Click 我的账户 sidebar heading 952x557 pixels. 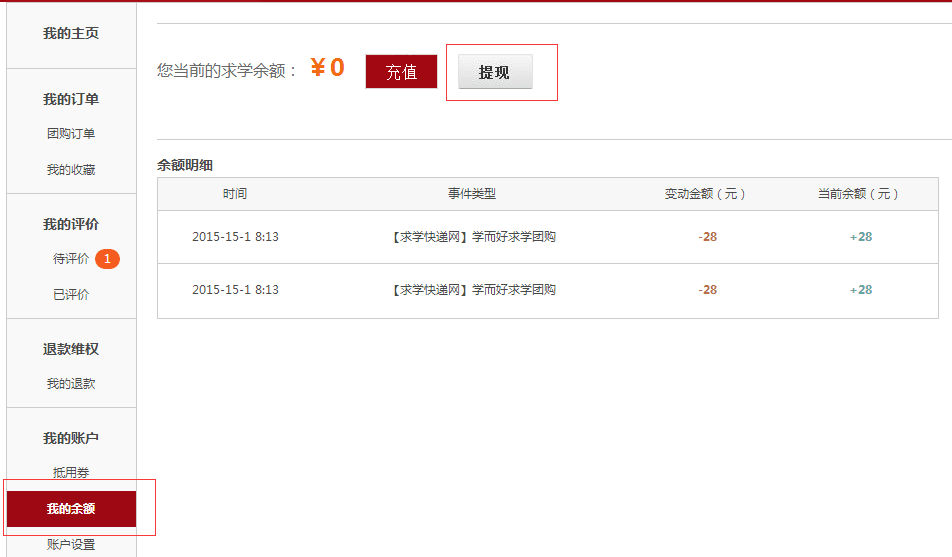click(x=71, y=438)
